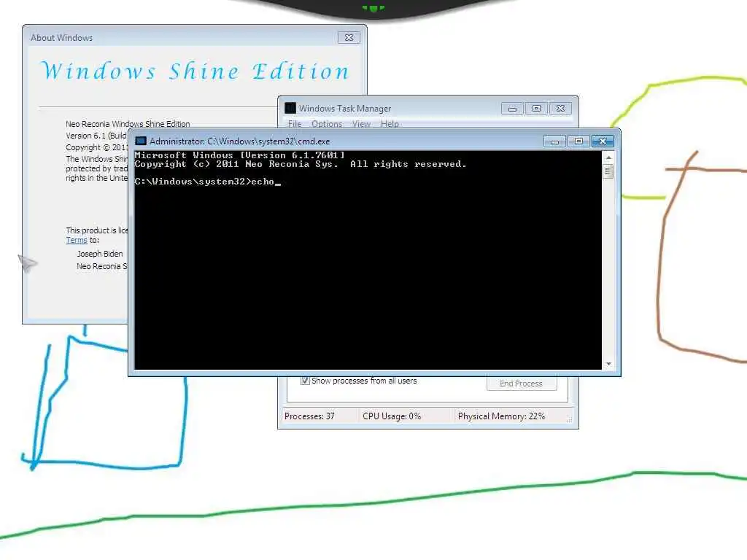747x560 pixels.
Task: Click the CPU Usage: 0% status text
Action: tap(392, 416)
